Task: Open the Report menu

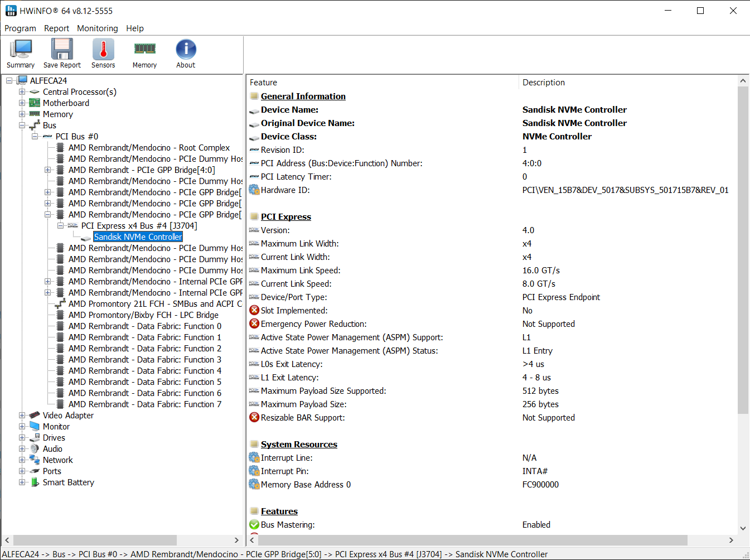Action: [x=56, y=28]
